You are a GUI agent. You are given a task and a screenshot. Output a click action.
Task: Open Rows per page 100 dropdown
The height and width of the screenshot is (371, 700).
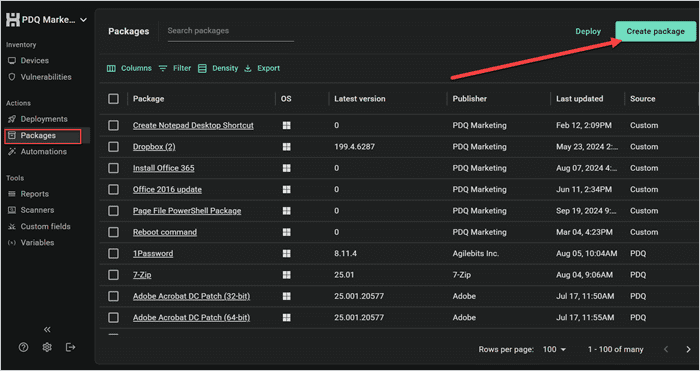[x=554, y=350]
